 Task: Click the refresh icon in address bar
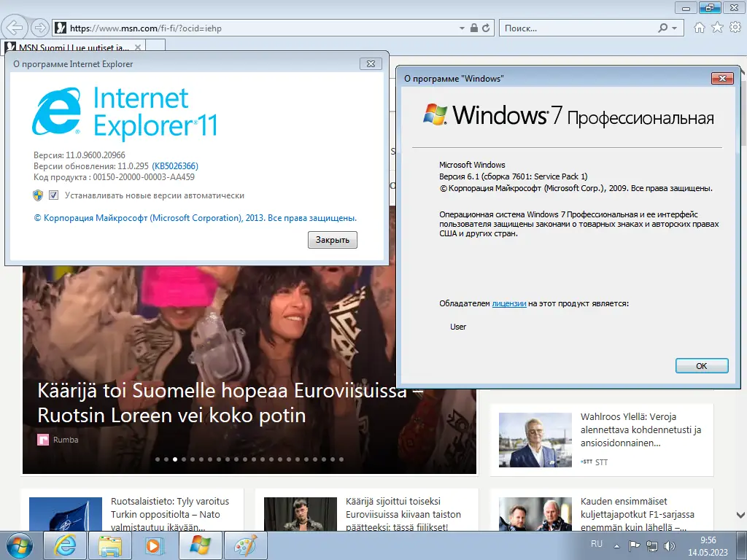[486, 28]
